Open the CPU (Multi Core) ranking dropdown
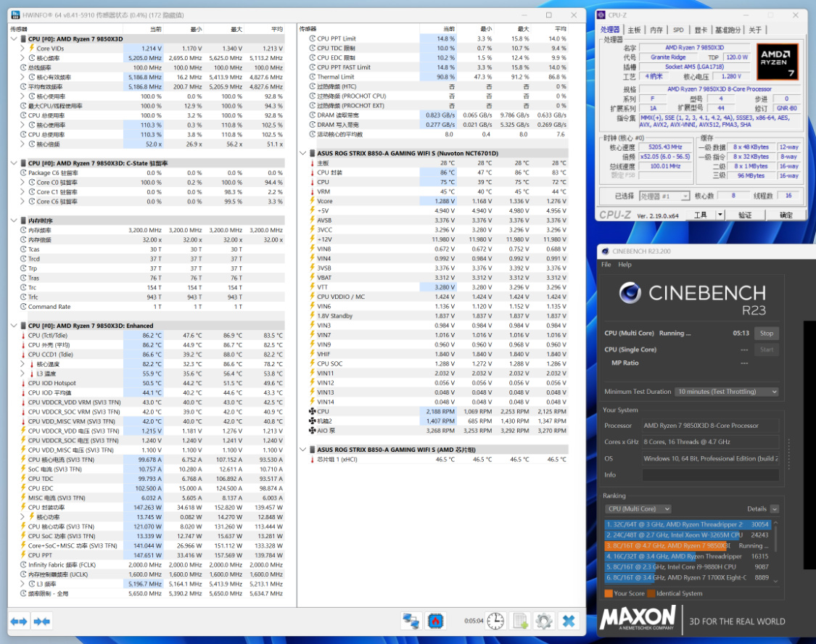 click(x=638, y=509)
